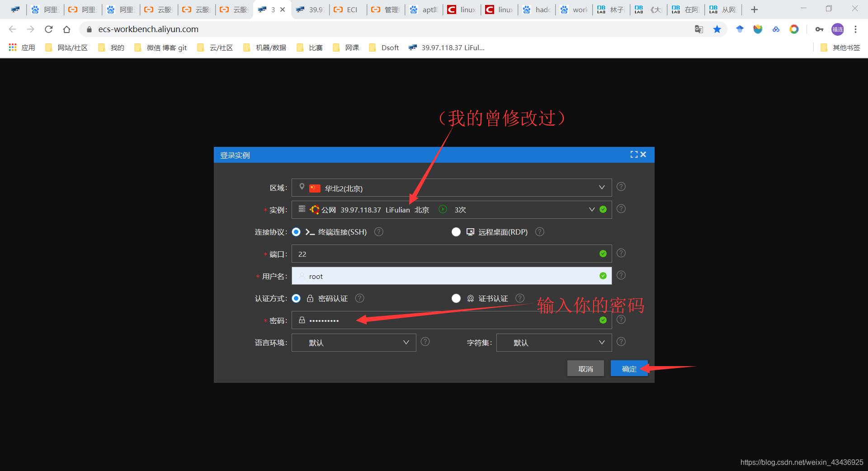Open the help icon beside the 密码 field
Screen dimensions: 868x471
coord(621,320)
